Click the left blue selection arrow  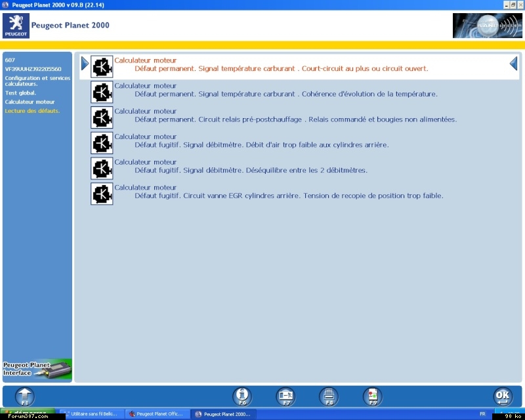click(85, 64)
